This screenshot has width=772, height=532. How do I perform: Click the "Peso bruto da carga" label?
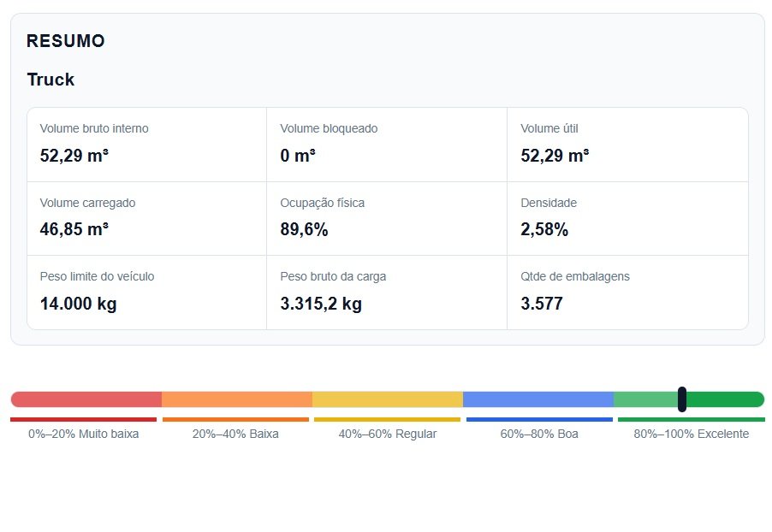pos(333,276)
